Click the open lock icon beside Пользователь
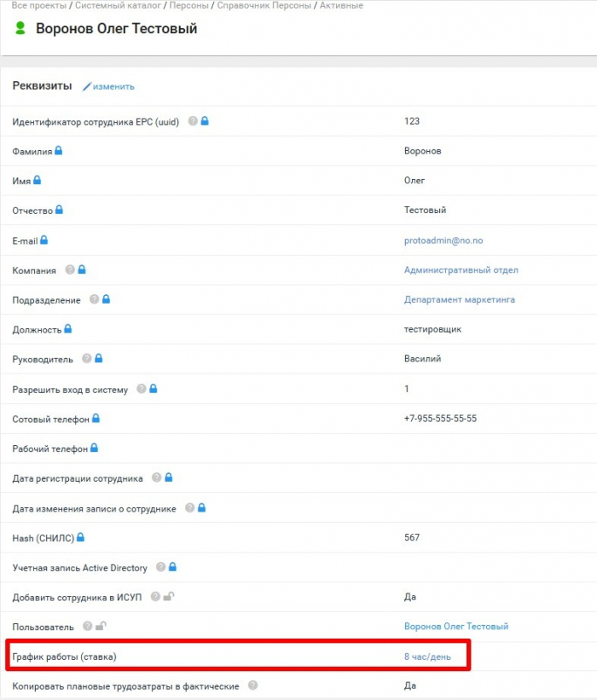Screen dimensions: 597x700 pos(100,627)
